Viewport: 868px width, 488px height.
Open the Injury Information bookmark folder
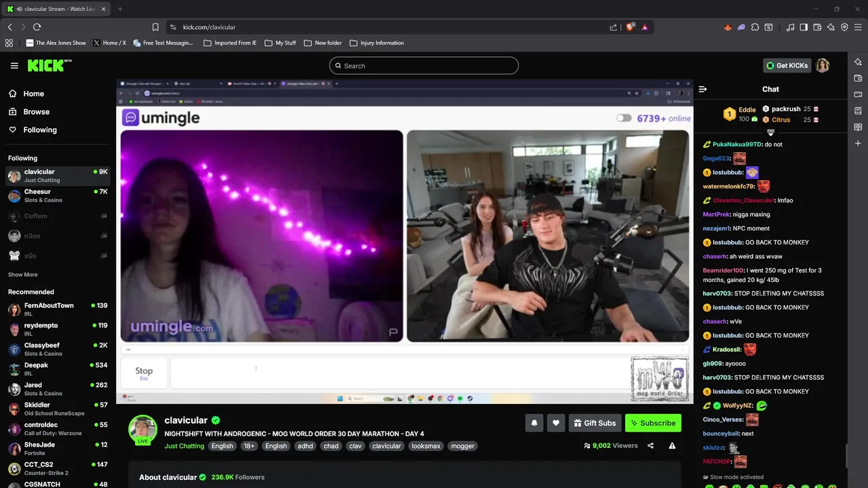click(x=377, y=43)
